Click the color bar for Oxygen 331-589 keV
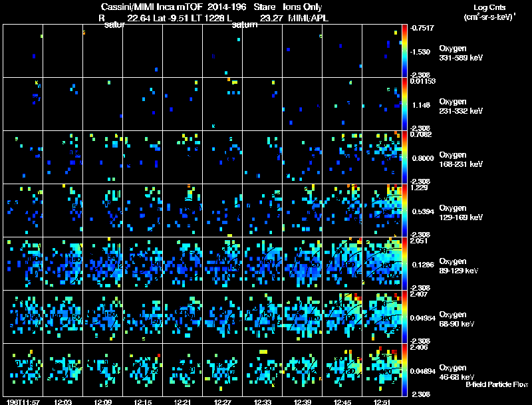This screenshot has width=532, height=405. coord(404,51)
